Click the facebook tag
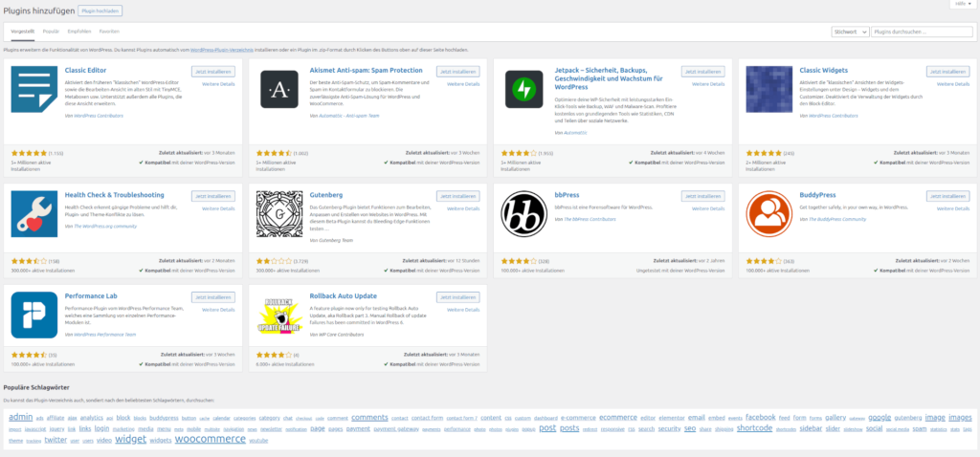 point(761,418)
